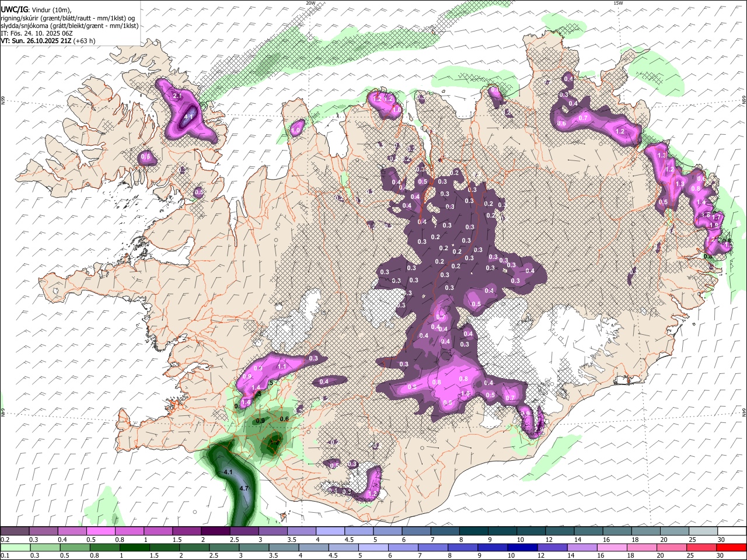The image size is (747, 560).
Task: Select the bottom-row legend swatch starting at 2
Action: (194, 547)
